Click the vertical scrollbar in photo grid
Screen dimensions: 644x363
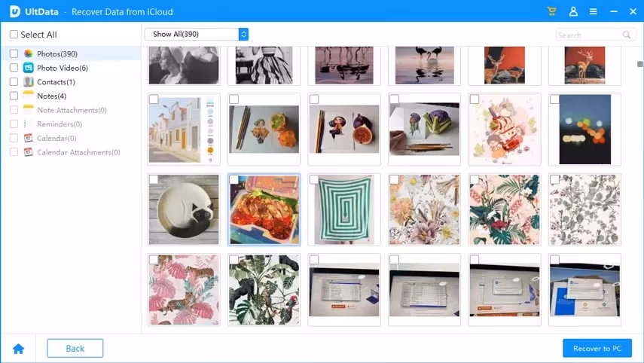pyautogui.click(x=639, y=65)
